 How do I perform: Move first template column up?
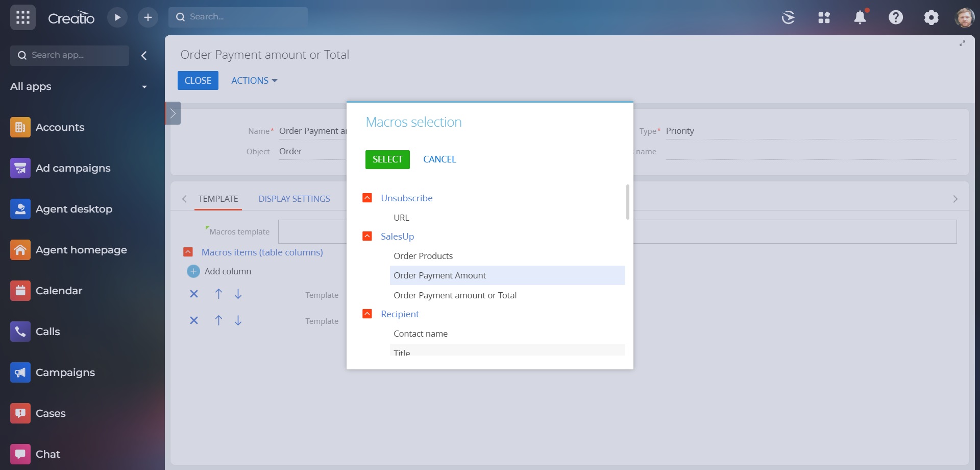point(218,294)
